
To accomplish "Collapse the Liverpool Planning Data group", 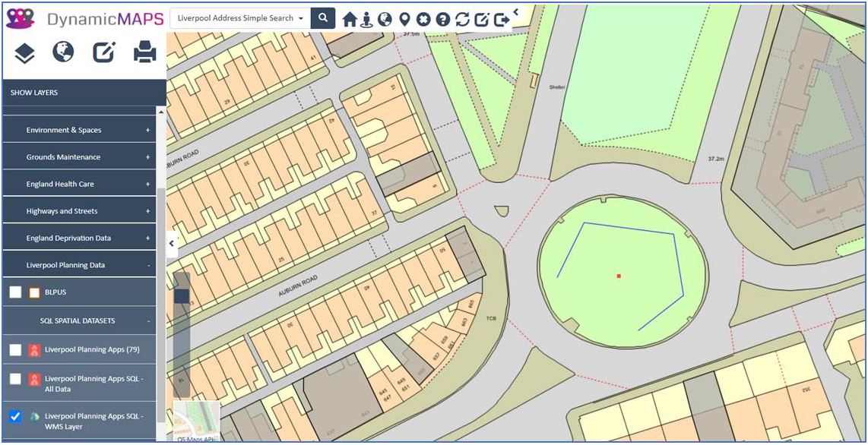I will (81, 265).
